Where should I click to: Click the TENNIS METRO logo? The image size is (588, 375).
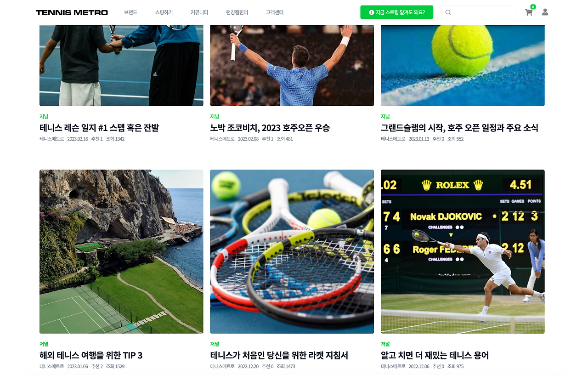(x=72, y=12)
